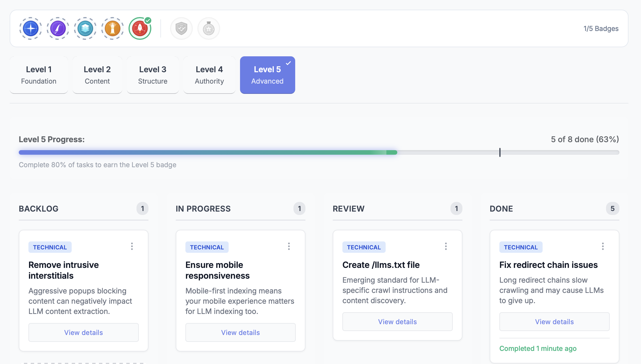Viewport: 641px width, 364px height.
Task: Select the teal layers Level 3 badge
Action: point(85,28)
